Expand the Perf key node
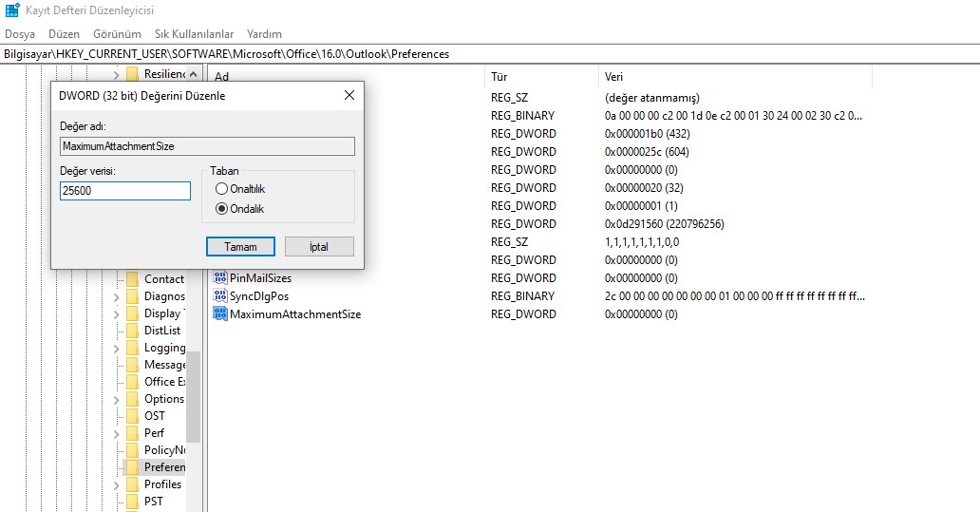Viewport: 980px width, 512px height. click(x=116, y=433)
